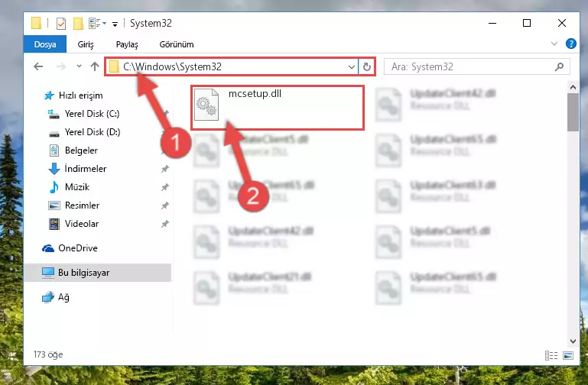The height and width of the screenshot is (385, 588).
Task: Open Help with the question mark icon
Action: point(570,44)
